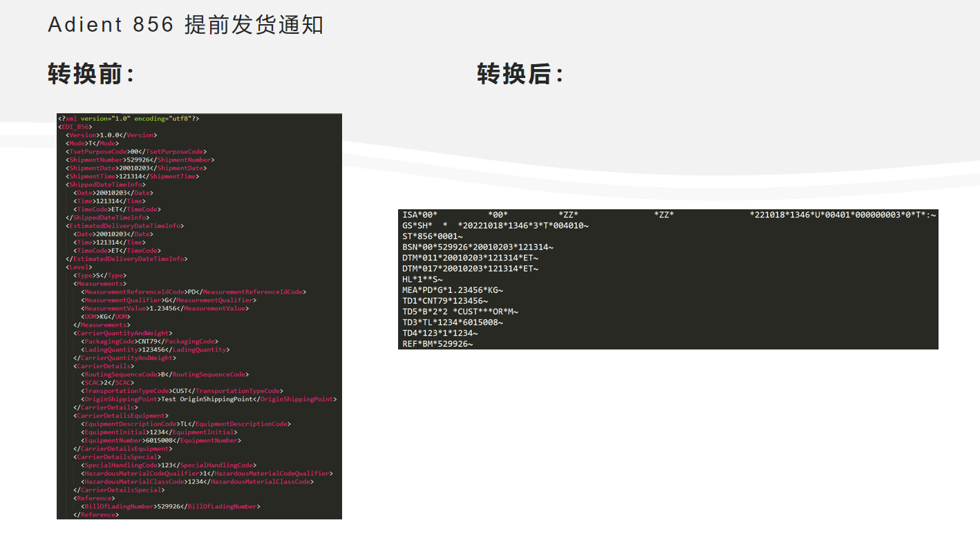Click the closing CarrierDetailsSpecial tag
Screen dimensions: 980x547
tap(119, 490)
